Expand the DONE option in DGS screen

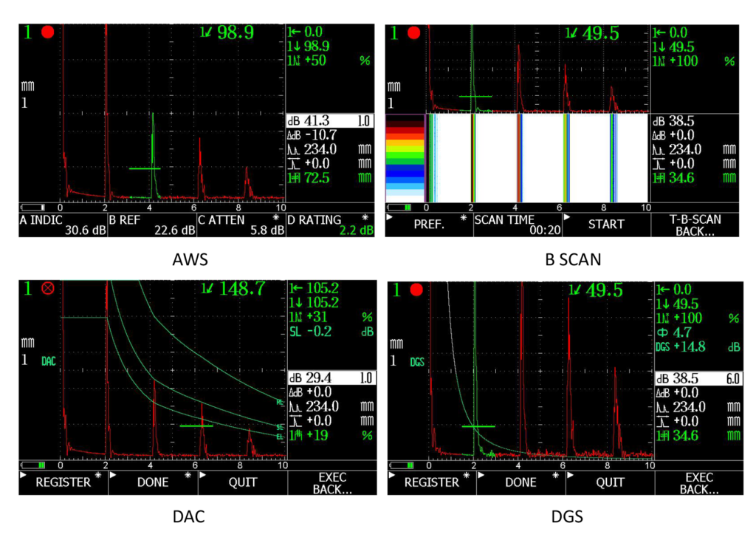[520, 482]
